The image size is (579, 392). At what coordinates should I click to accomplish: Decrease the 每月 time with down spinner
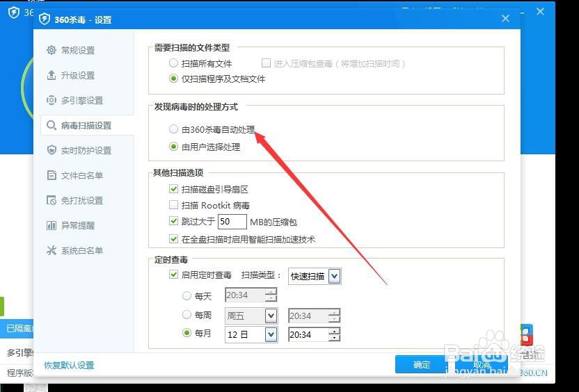(x=334, y=338)
